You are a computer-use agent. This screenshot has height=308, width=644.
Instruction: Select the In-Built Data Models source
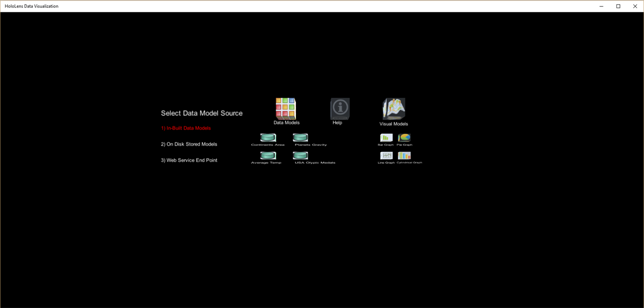[186, 128]
